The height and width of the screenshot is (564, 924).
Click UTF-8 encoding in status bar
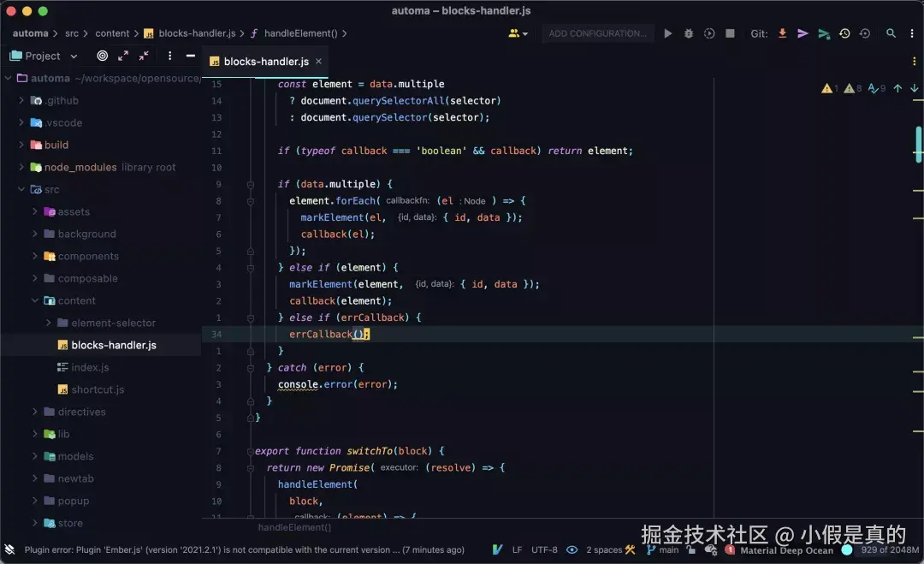pos(544,549)
